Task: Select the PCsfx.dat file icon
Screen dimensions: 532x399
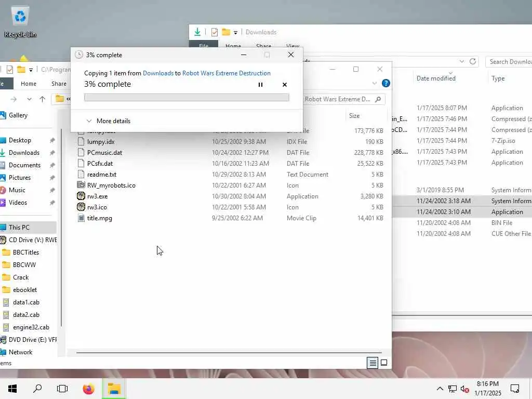Action: pyautogui.click(x=81, y=163)
